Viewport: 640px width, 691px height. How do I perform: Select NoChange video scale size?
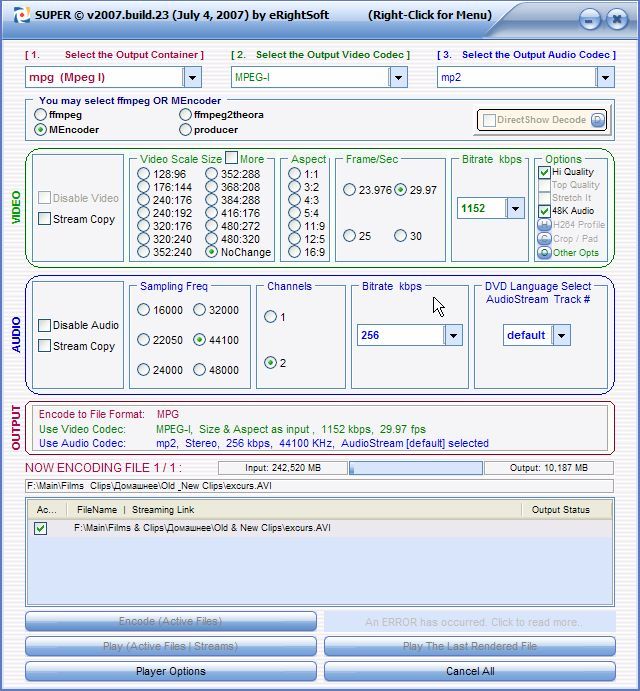pyautogui.click(x=212, y=252)
